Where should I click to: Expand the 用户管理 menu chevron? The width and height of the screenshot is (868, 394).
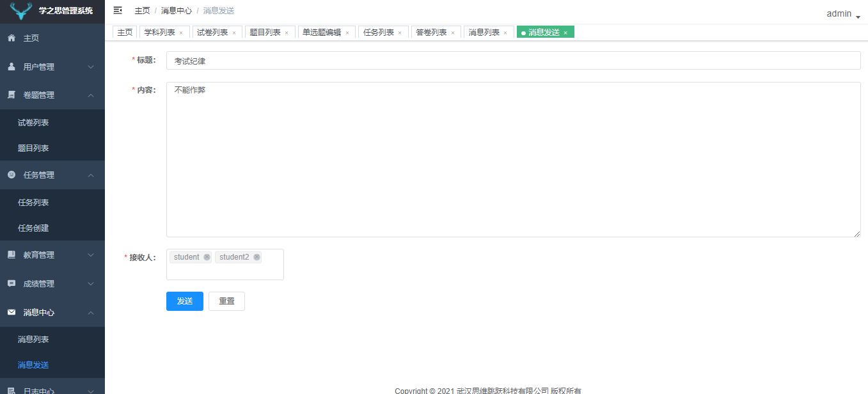(91, 67)
